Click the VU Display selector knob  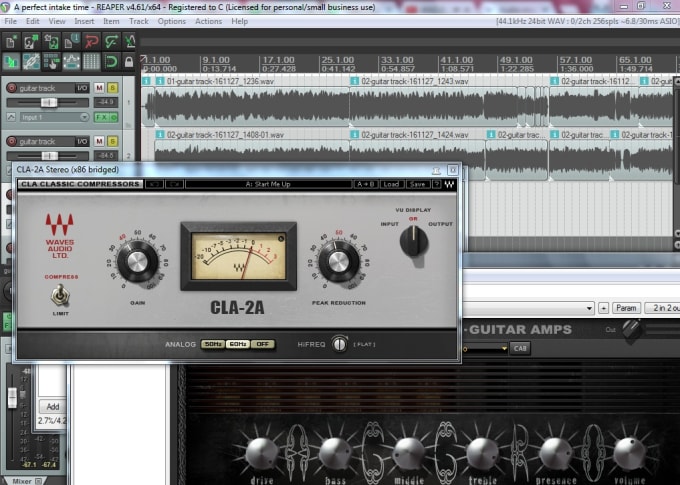414,242
